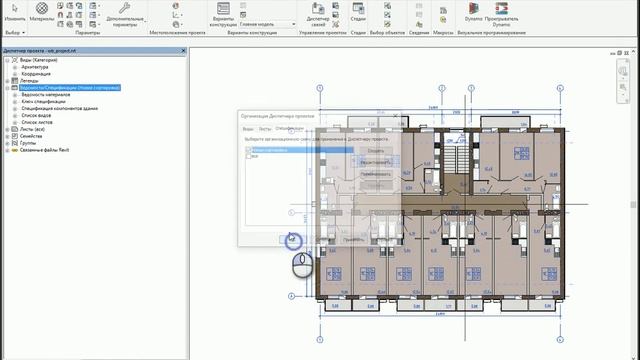
Task: Open Structural Settings dropdown in Параметры
Action: (95, 6)
